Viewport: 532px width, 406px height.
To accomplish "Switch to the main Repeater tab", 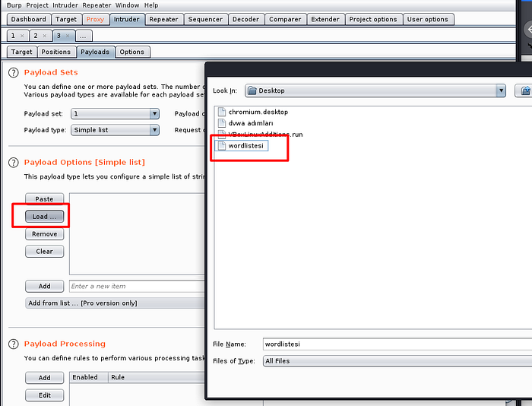I will coord(164,19).
